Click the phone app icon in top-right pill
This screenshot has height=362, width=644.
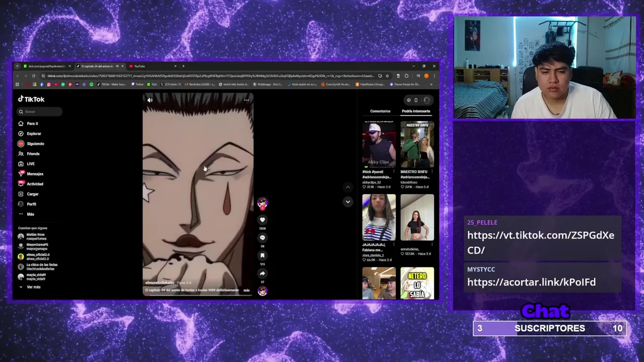(x=416, y=100)
